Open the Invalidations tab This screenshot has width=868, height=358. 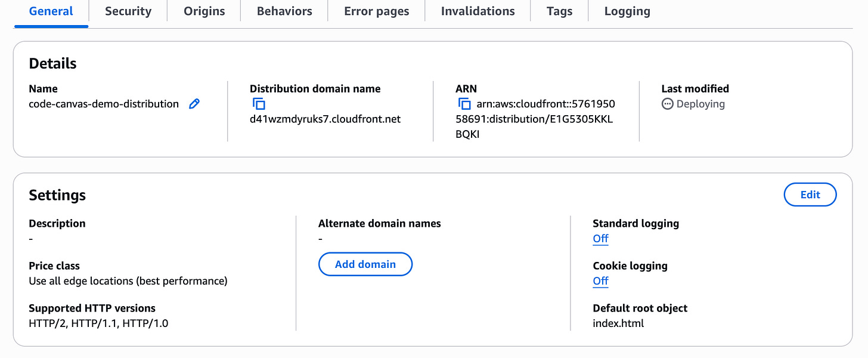[478, 11]
